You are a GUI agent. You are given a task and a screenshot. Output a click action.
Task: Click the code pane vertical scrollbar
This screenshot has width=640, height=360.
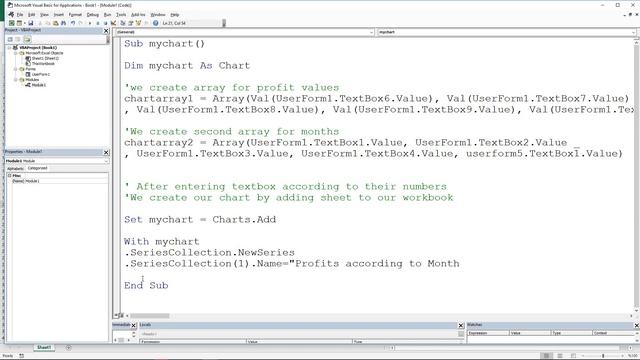[x=636, y=176]
